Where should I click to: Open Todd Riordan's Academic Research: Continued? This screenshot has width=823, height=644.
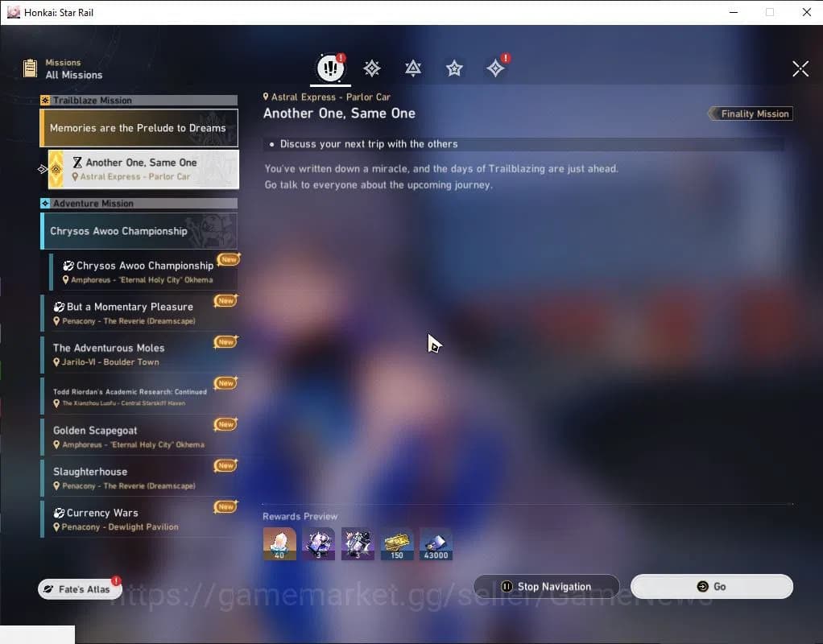[139, 396]
